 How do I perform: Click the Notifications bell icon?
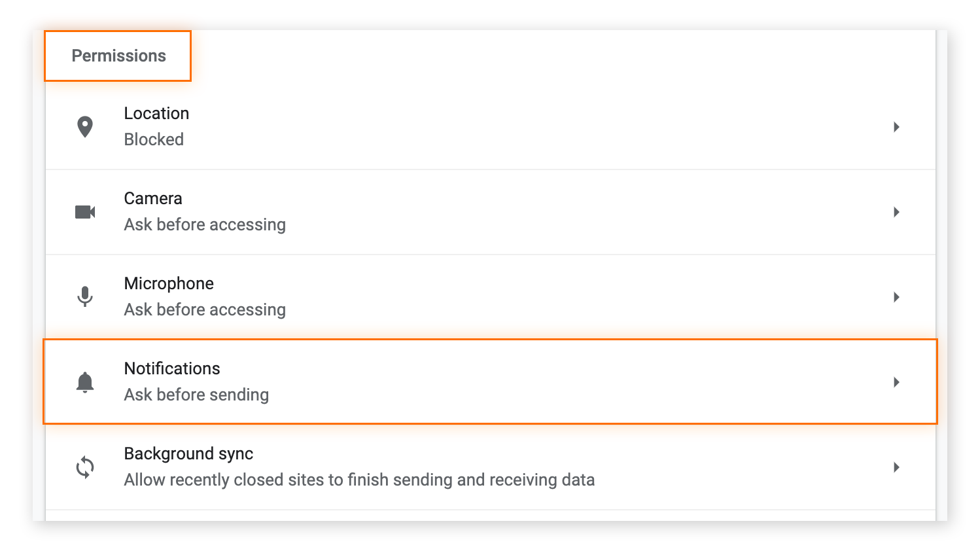[84, 382]
